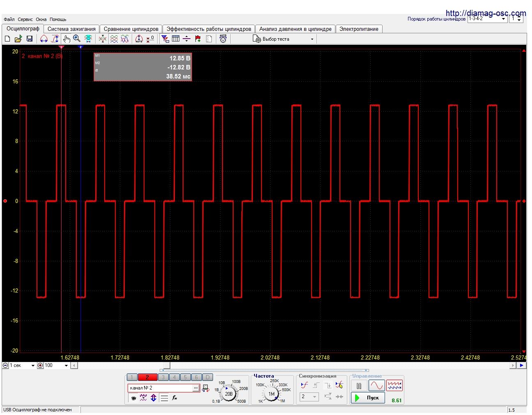Screen dimensions: 532x415
Task: Click the zoom out minus button
Action: coord(5,365)
